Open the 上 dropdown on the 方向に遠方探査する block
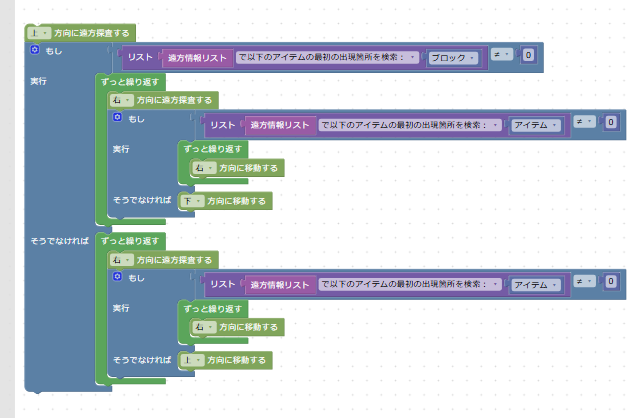This screenshot has width=635, height=418. 39,33
